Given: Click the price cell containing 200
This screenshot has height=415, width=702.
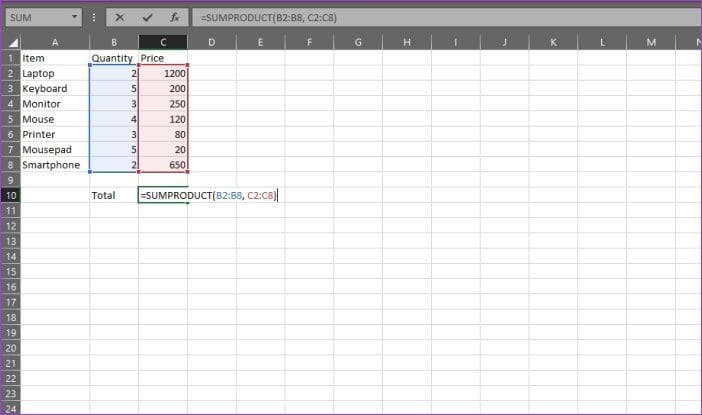Looking at the screenshot, I should click(x=163, y=88).
